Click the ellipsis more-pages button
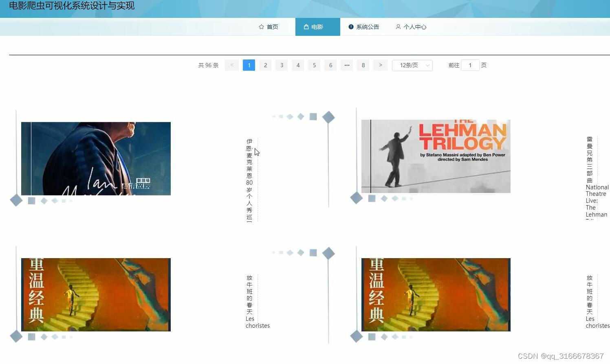The width and height of the screenshot is (610, 364). (x=347, y=65)
